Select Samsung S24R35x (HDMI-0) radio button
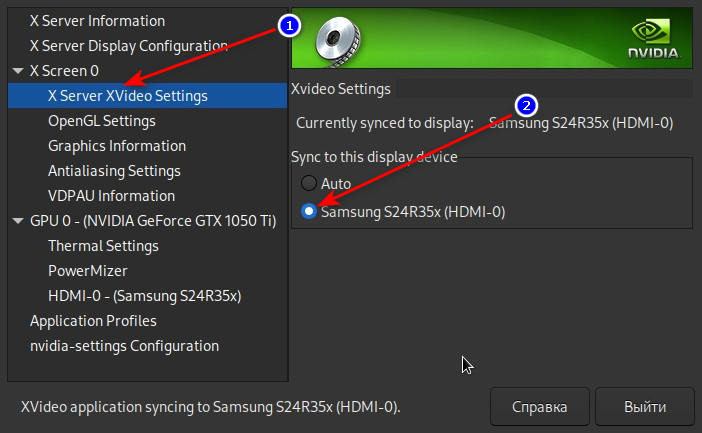The width and height of the screenshot is (702, 433). [x=308, y=212]
